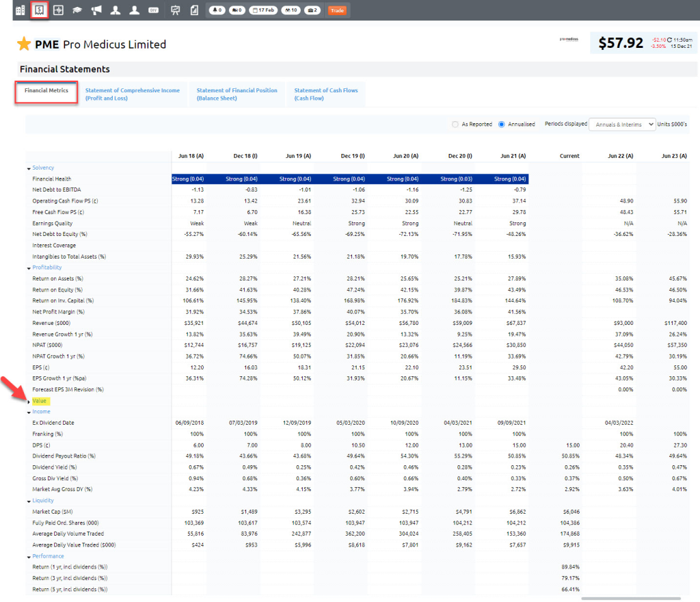Open the presentation board icon

coord(175,10)
